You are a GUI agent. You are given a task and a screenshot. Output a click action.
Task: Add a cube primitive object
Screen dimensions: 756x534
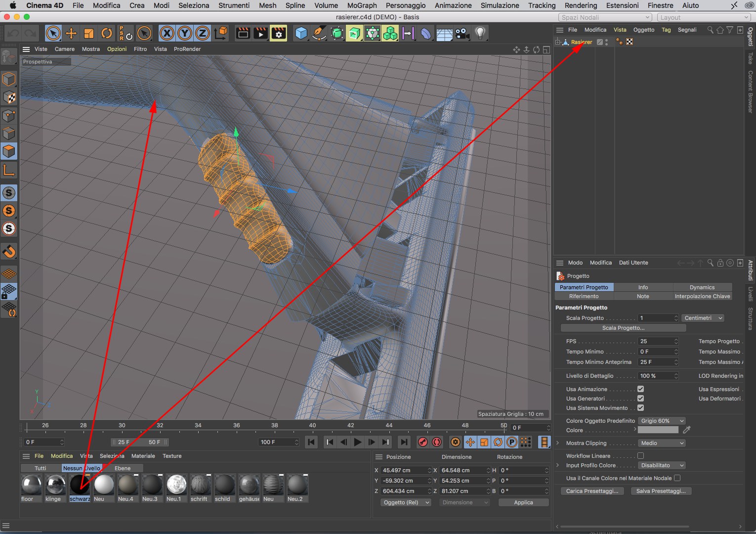click(301, 34)
